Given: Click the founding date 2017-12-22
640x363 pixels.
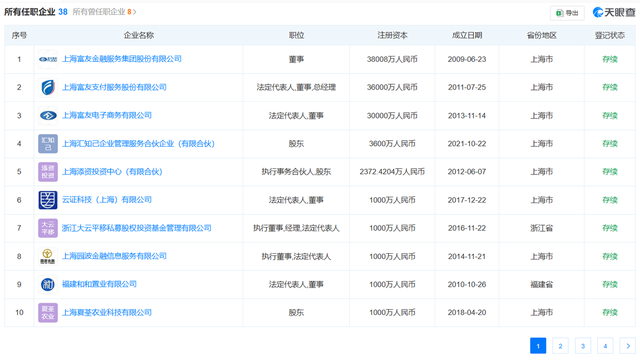Looking at the screenshot, I should click(467, 200).
